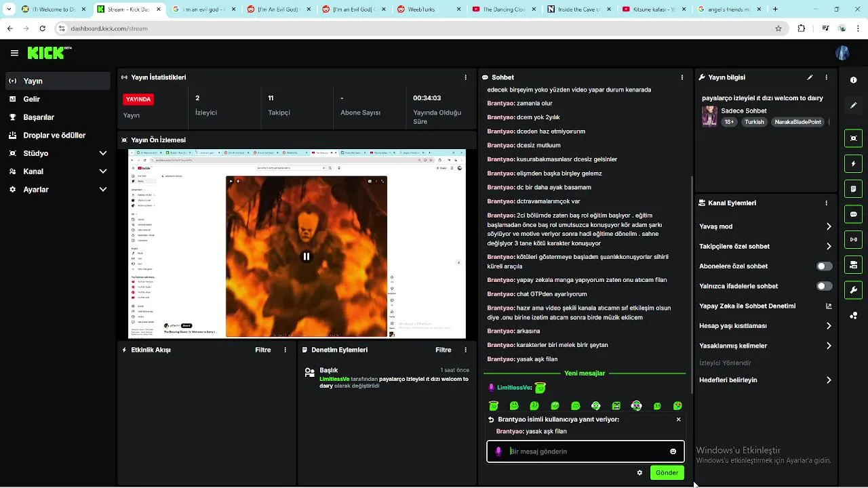Click the Turkish language tag

pos(754,122)
